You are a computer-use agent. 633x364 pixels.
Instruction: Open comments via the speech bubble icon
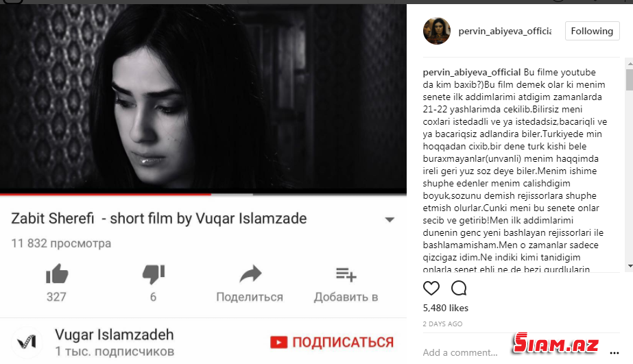[x=459, y=288]
